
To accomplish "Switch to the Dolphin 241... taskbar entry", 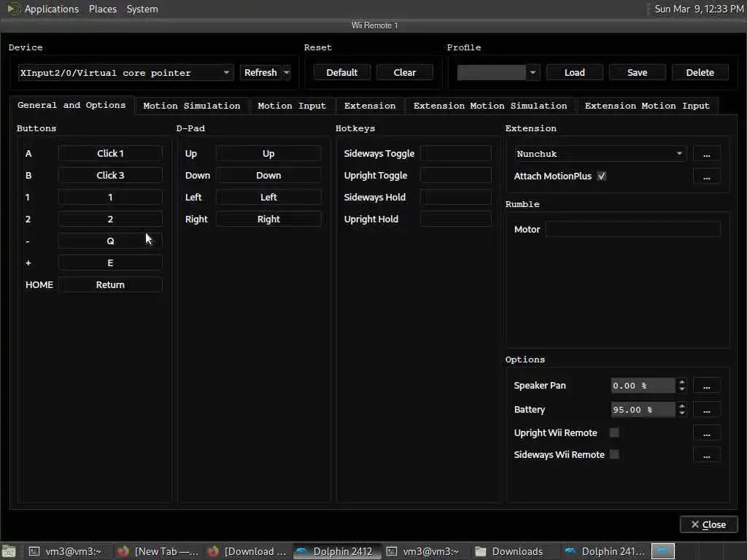I will point(605,551).
